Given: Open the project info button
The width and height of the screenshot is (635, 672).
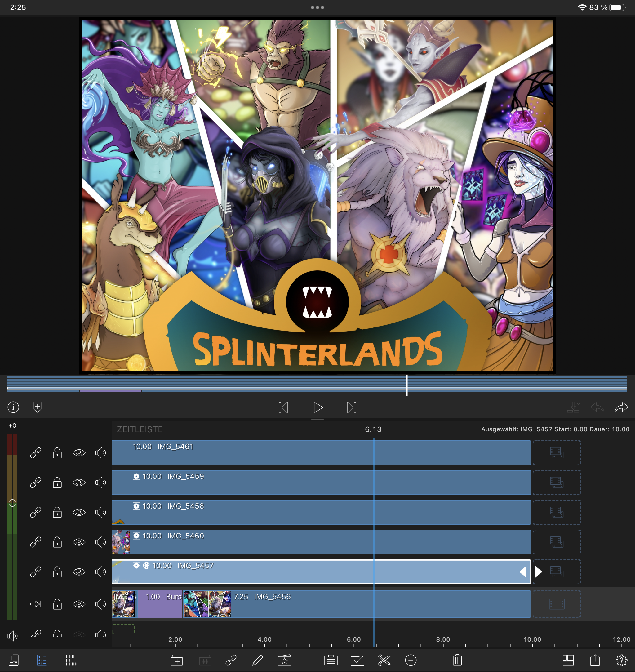Looking at the screenshot, I should [x=13, y=407].
